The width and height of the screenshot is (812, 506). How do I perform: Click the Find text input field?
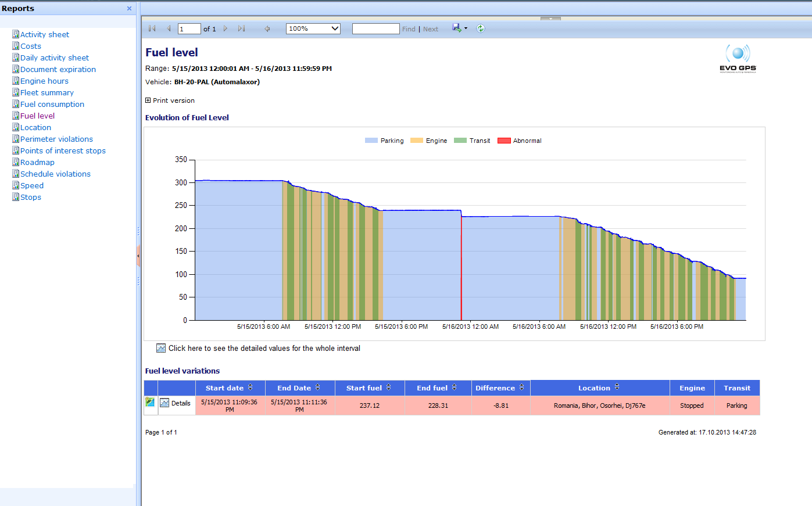375,28
